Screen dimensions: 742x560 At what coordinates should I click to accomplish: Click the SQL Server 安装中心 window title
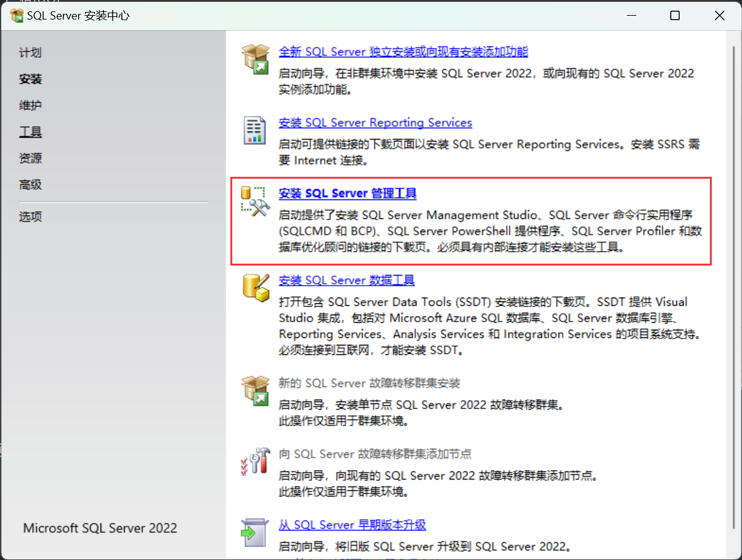pos(78,16)
